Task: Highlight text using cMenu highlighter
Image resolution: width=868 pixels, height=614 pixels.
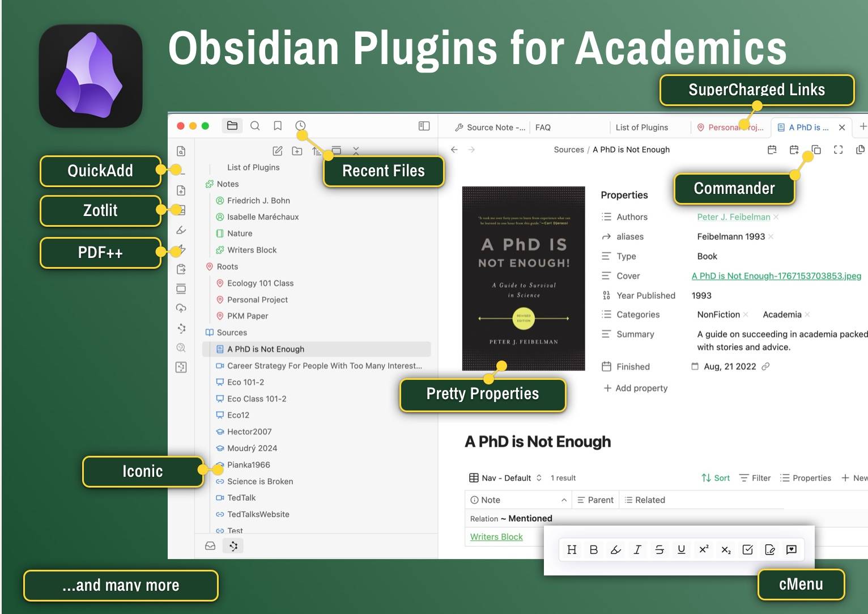Action: pyautogui.click(x=616, y=549)
